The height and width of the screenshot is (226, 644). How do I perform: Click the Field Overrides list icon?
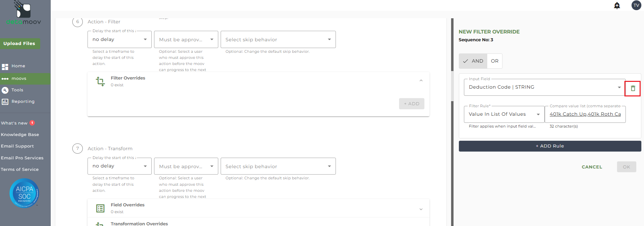coord(100,208)
